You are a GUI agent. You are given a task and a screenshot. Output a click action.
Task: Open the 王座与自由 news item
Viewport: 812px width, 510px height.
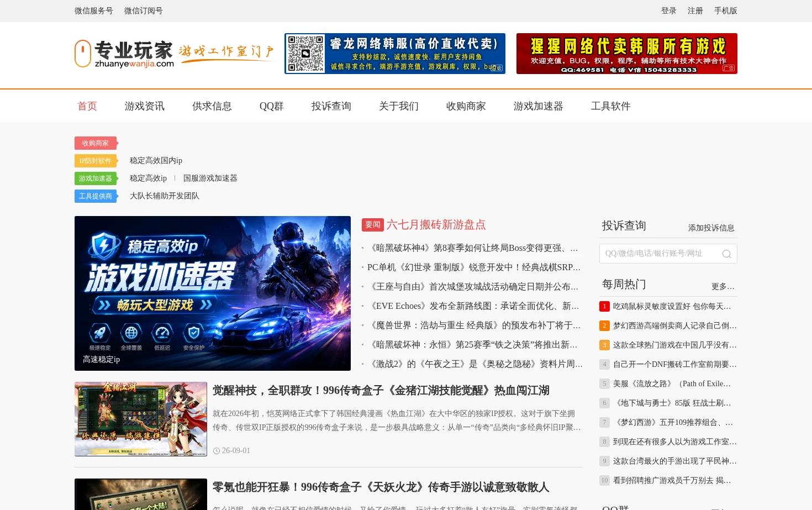coord(473,287)
